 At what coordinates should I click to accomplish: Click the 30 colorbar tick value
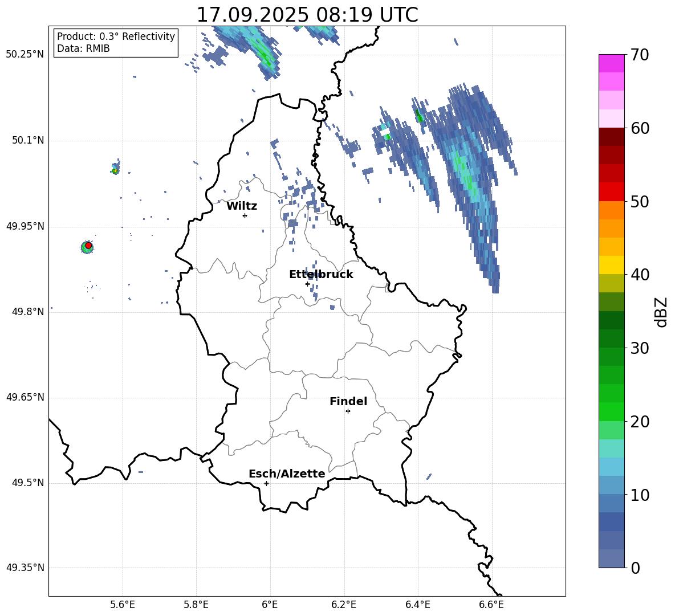click(x=640, y=348)
